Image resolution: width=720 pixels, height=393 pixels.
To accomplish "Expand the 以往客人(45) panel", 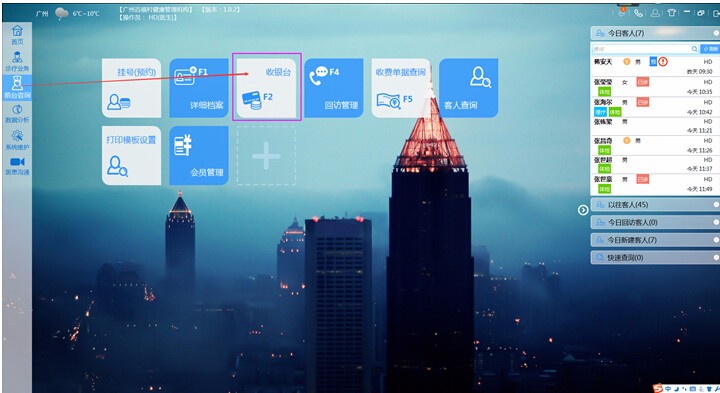I will pyautogui.click(x=655, y=205).
